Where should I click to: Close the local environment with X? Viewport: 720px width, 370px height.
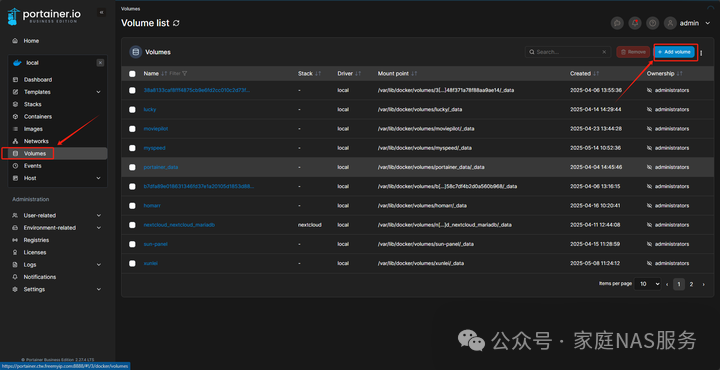point(100,63)
